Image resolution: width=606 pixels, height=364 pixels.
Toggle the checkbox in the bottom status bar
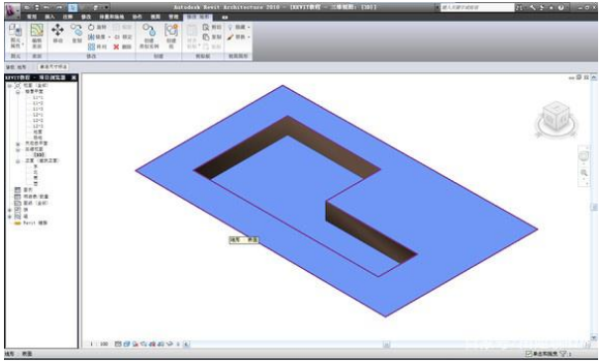pyautogui.click(x=529, y=353)
